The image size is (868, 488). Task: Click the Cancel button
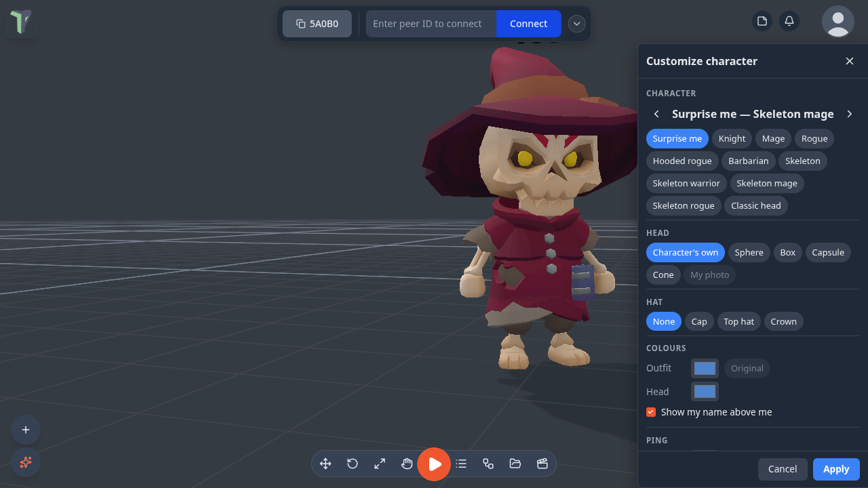783,469
